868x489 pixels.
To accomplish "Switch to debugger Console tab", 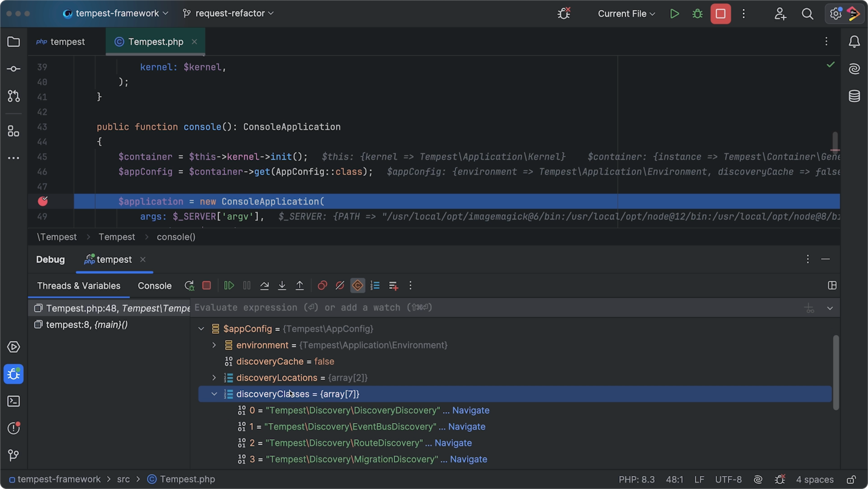I will pyautogui.click(x=155, y=286).
